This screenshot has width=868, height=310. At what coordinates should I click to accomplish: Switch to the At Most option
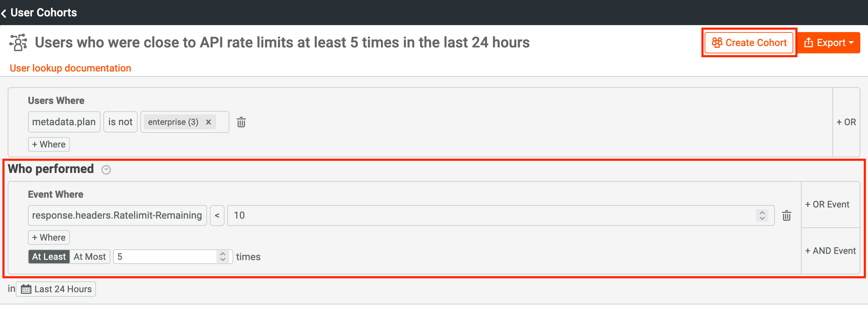(x=90, y=257)
